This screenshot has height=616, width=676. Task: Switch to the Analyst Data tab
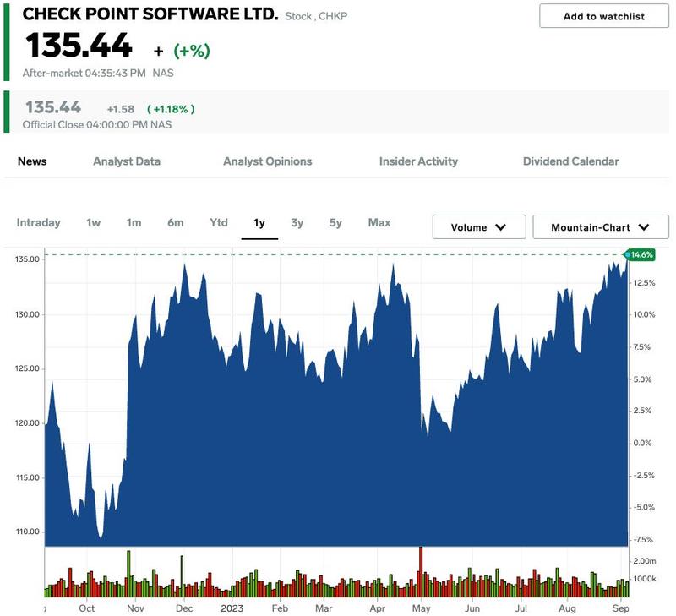point(127,161)
